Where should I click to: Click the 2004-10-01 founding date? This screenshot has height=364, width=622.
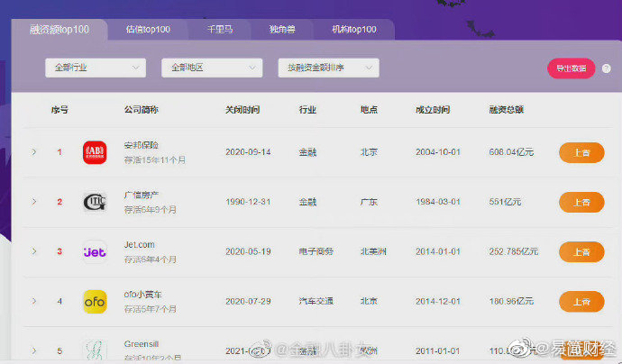tap(438, 152)
